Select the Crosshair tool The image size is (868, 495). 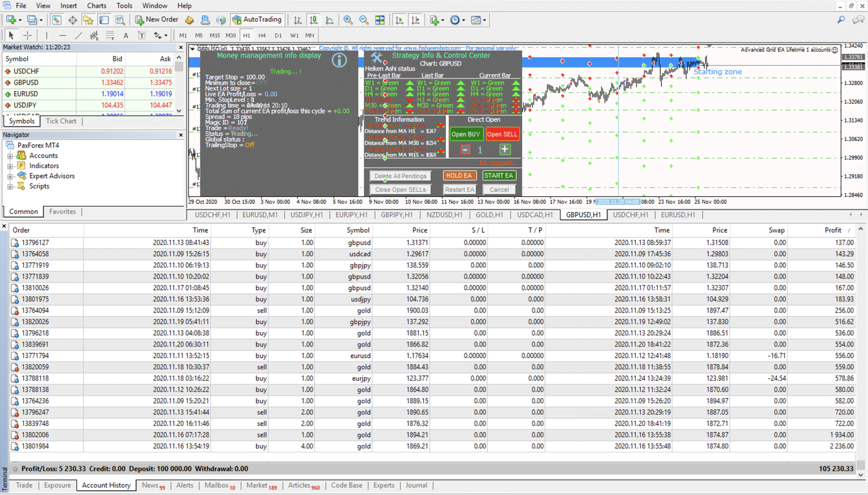tap(28, 35)
